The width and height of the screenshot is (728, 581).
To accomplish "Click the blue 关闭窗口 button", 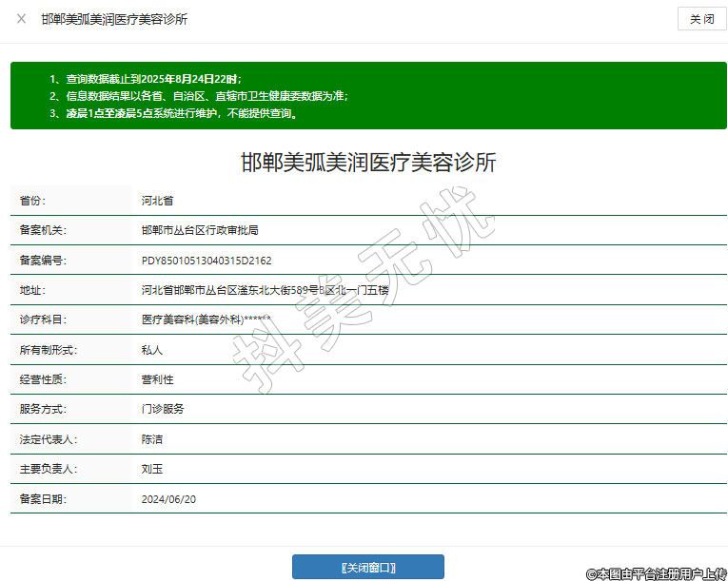I will point(367,568).
